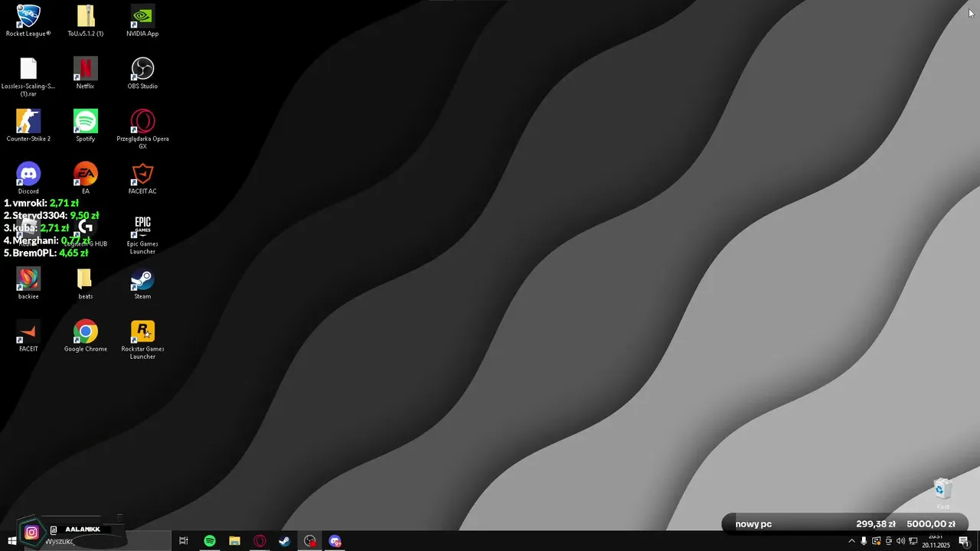Switch to Steam in the taskbar
The height and width of the screenshot is (551, 980).
point(284,541)
